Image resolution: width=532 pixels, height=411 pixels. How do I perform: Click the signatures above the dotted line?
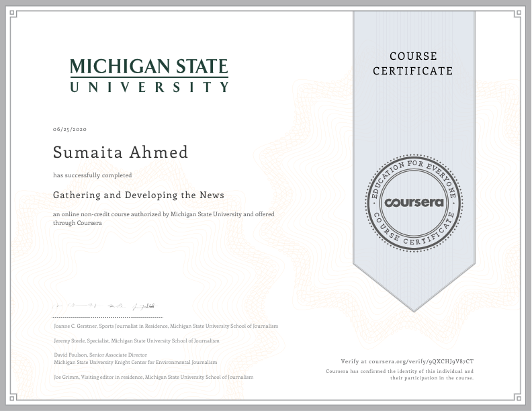[105, 306]
